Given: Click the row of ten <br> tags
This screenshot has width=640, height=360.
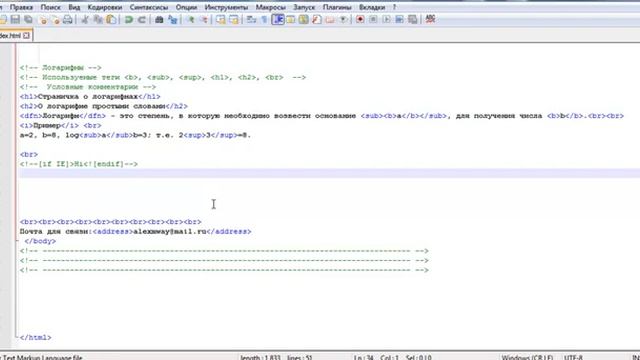Looking at the screenshot, I should pos(111,222).
